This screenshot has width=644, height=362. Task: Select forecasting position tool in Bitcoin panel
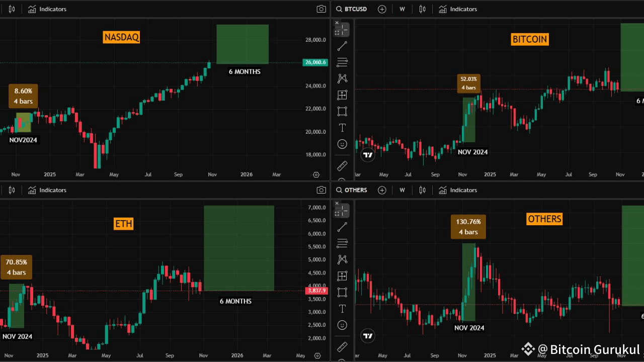coord(342,95)
